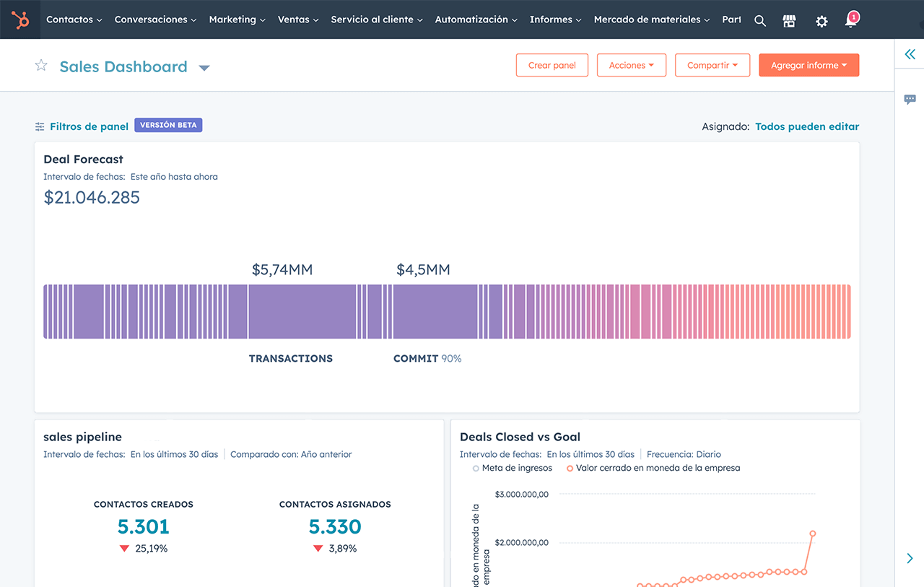Click the sales pipeline report title
Screen dimensions: 924x587
(x=82, y=437)
